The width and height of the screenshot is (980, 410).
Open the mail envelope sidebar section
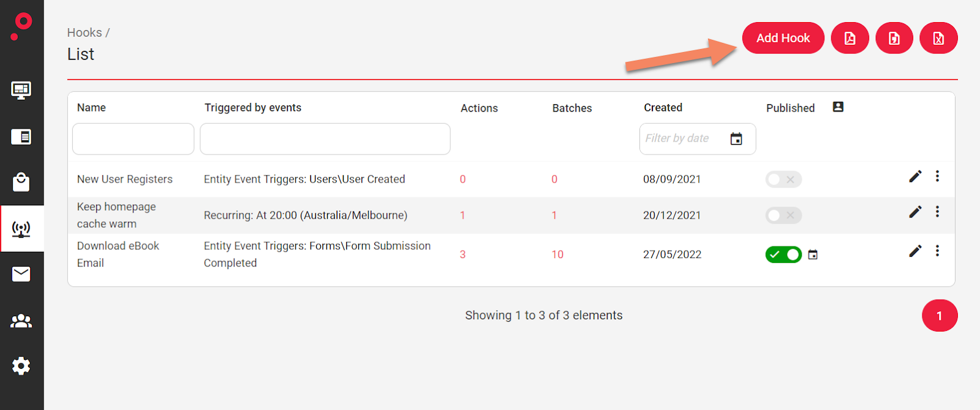click(21, 274)
